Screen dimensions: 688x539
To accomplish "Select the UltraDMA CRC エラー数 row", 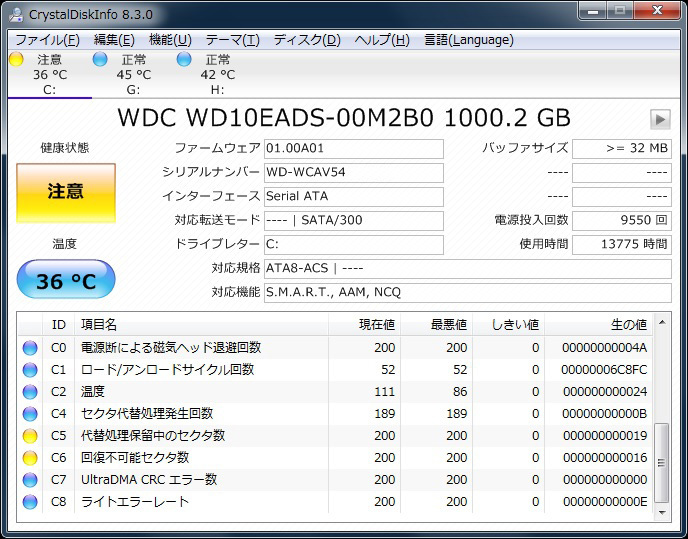I will (x=335, y=480).
